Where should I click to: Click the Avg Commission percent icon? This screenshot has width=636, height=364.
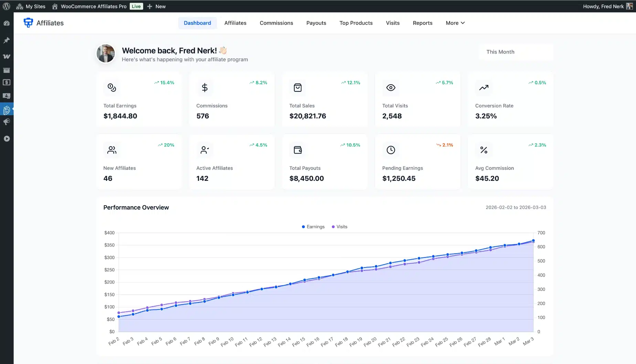pyautogui.click(x=484, y=150)
